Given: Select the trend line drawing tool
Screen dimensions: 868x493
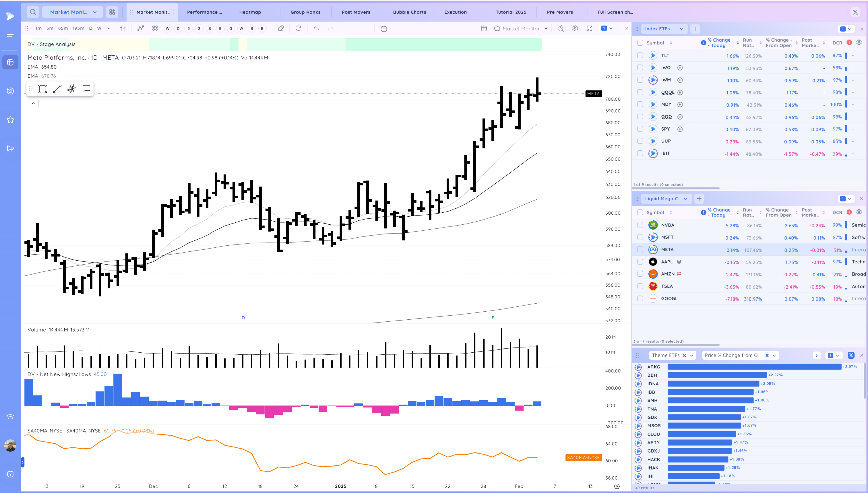Looking at the screenshot, I should pos(57,89).
